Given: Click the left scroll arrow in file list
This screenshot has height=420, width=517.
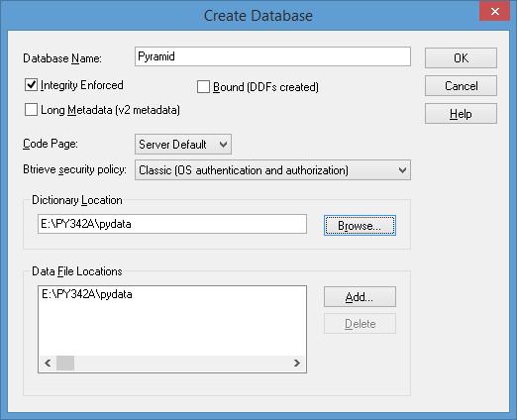Looking at the screenshot, I should [x=48, y=364].
